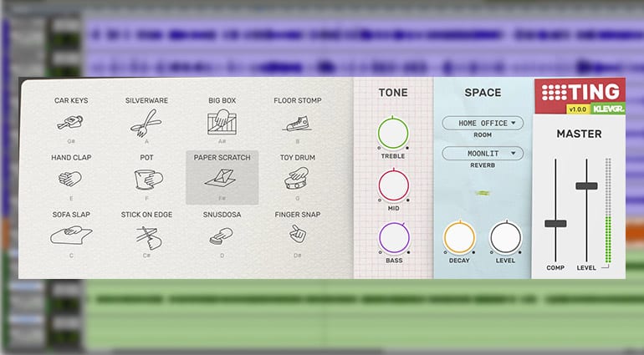Click the red Mid knob

393,185
